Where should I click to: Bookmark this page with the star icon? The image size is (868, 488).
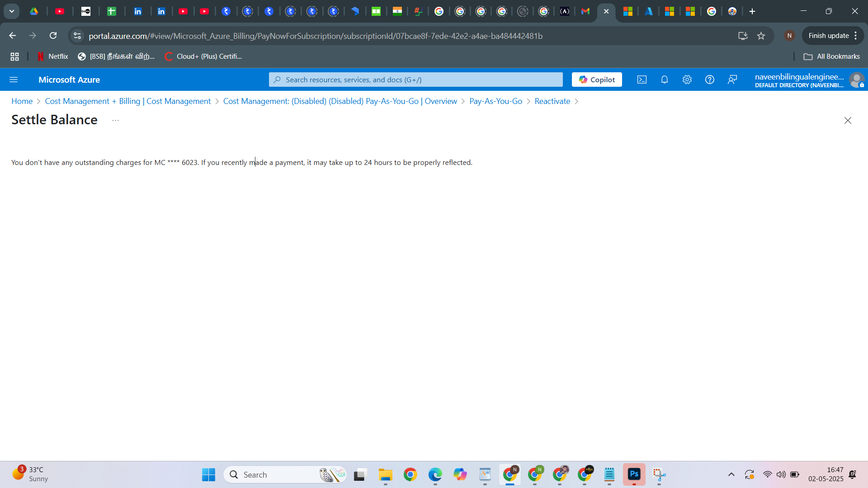point(761,36)
